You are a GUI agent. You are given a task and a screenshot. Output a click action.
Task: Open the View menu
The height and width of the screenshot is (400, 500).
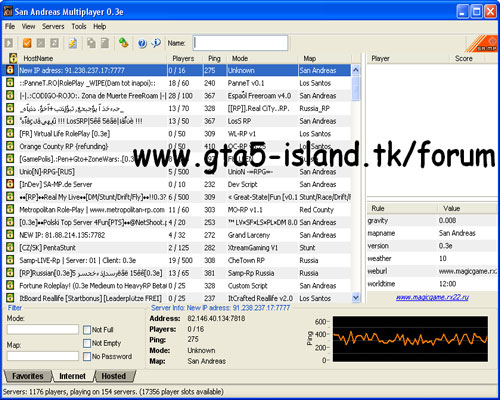click(28, 26)
